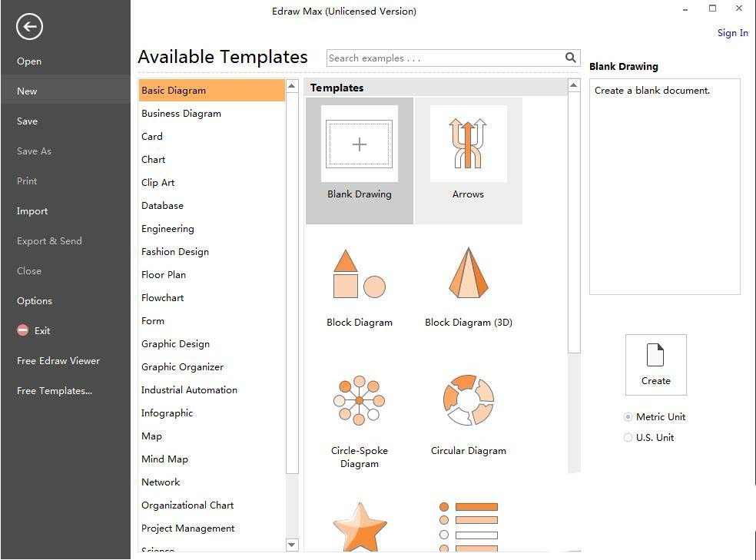Click Close in the sidebar menu
Viewport: 756px width, 560px height.
tap(29, 271)
